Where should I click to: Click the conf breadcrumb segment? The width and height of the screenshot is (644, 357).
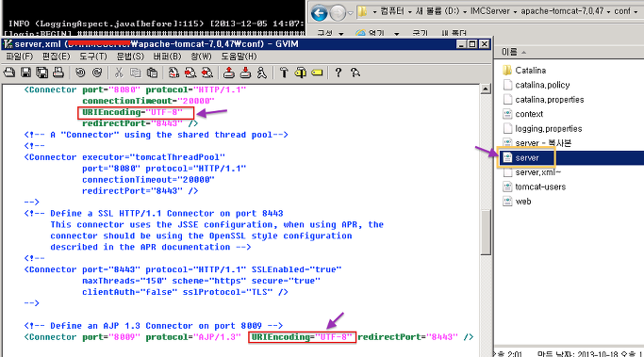coord(622,11)
